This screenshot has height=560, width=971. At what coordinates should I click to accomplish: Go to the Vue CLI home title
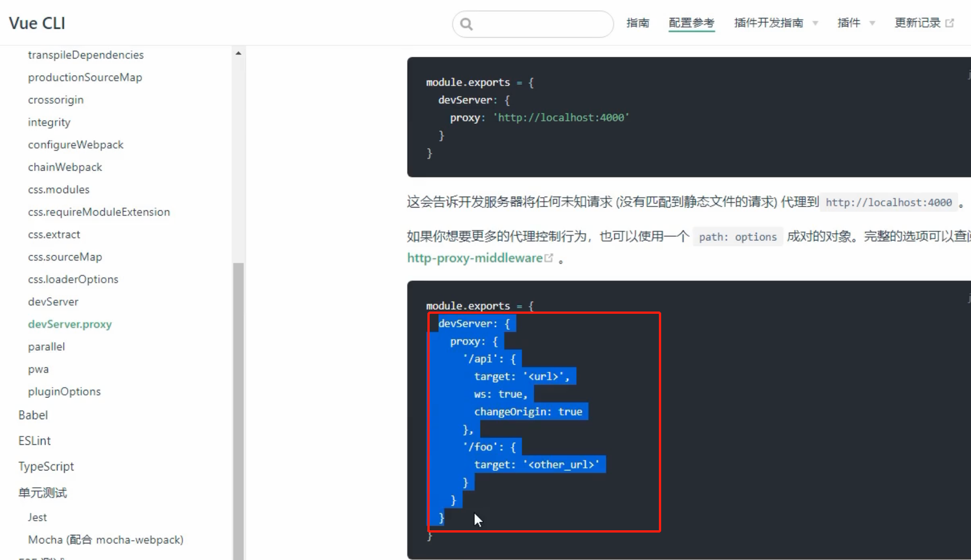[x=37, y=23]
